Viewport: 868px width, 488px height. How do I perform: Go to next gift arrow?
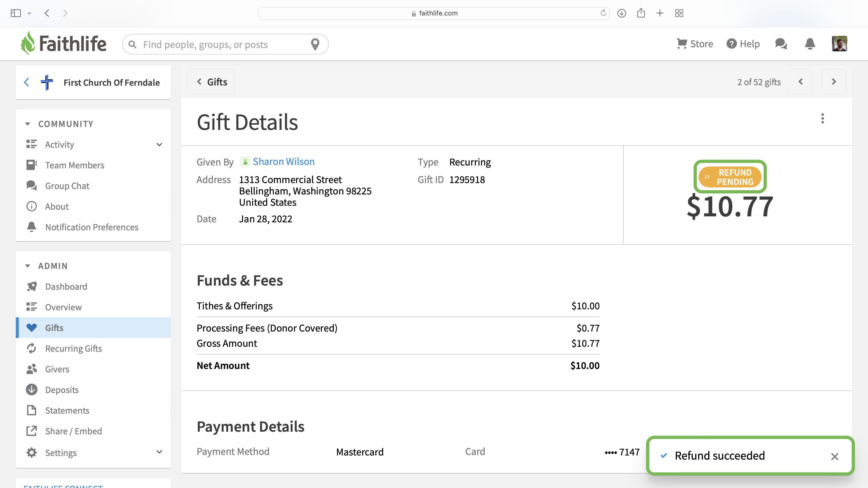coord(833,82)
